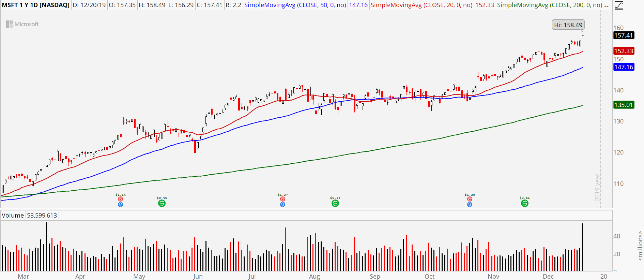Open the blue lightbulb icon below $1.14 earnings
The image size is (644, 280).
tap(120, 204)
